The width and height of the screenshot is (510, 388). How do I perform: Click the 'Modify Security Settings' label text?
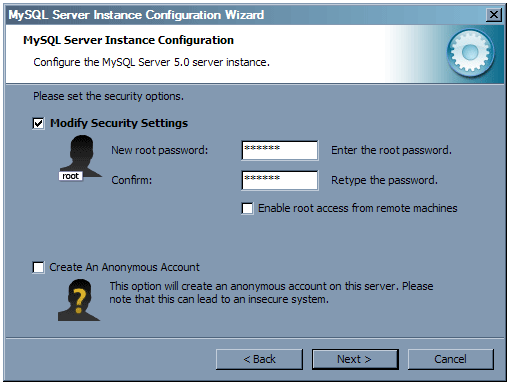[x=119, y=123]
